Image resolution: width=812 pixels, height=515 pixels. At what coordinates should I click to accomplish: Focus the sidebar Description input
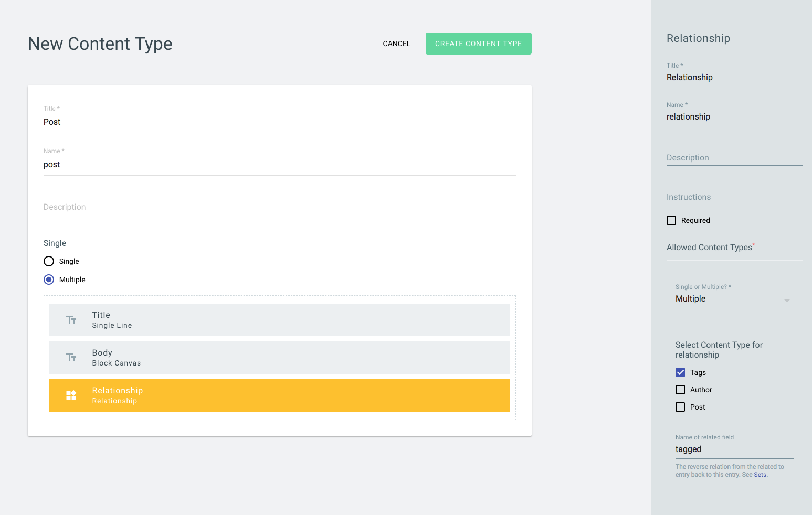[x=735, y=158]
